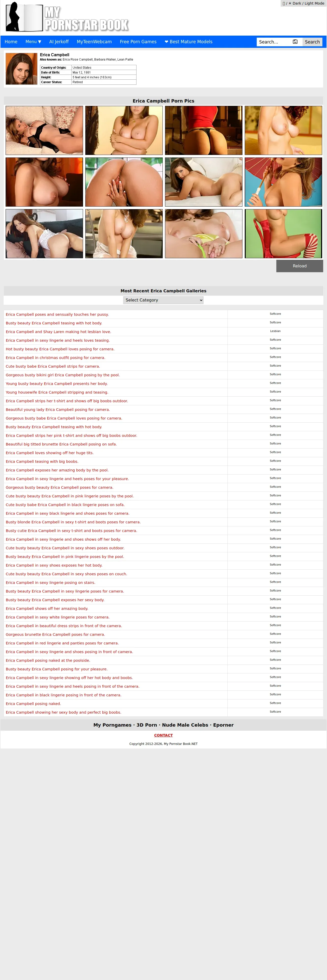Click the heart icon Best Mature Models link
Viewport: 327px width, 980px height.
click(x=188, y=42)
